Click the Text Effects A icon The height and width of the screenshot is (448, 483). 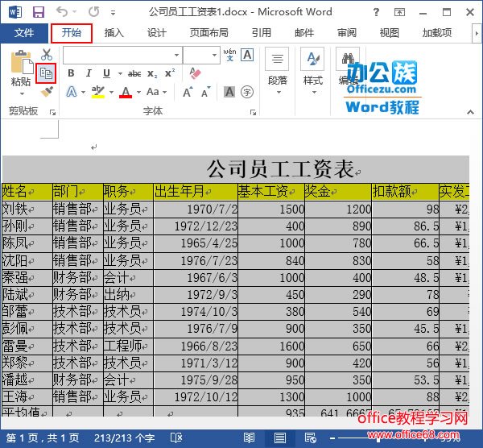[x=72, y=92]
